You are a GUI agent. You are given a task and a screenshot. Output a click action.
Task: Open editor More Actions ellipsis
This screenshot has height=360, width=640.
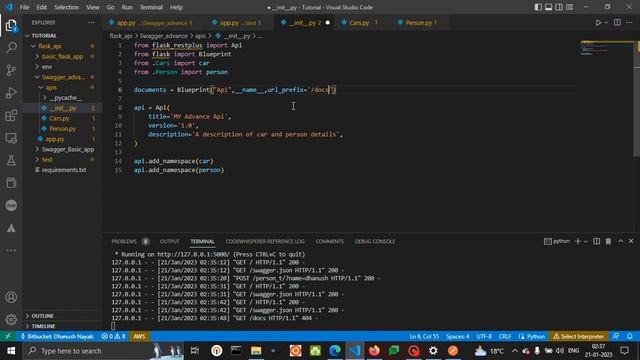[629, 23]
